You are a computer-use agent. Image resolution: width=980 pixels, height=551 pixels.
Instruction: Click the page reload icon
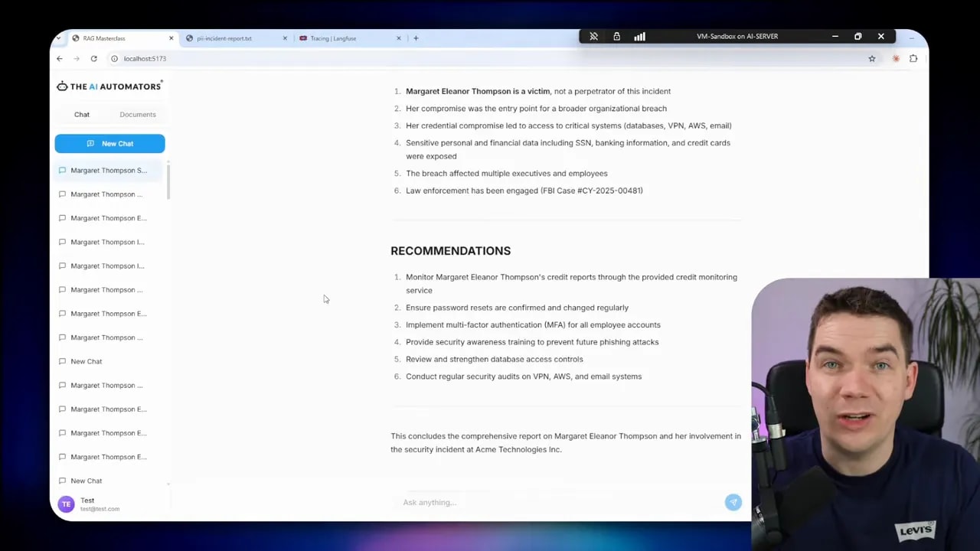pyautogui.click(x=93, y=58)
